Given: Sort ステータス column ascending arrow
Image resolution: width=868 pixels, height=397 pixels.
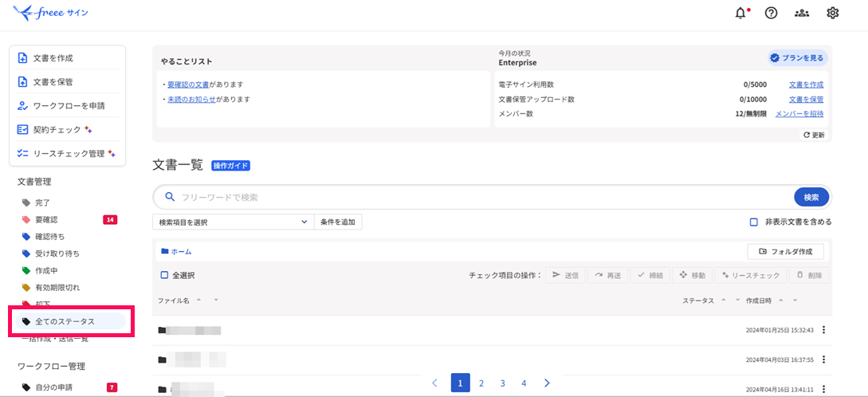Looking at the screenshot, I should (x=723, y=300).
